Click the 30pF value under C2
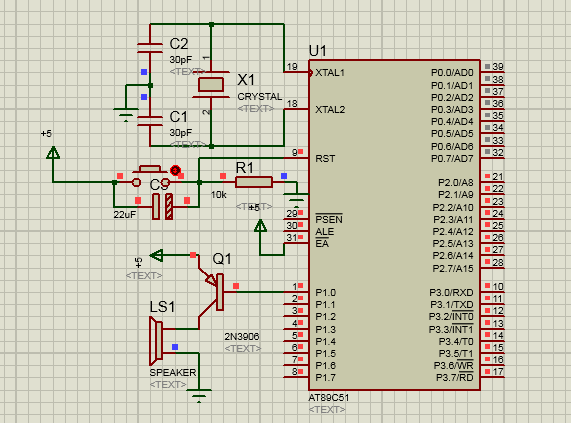This screenshot has width=571, height=423. click(181, 59)
